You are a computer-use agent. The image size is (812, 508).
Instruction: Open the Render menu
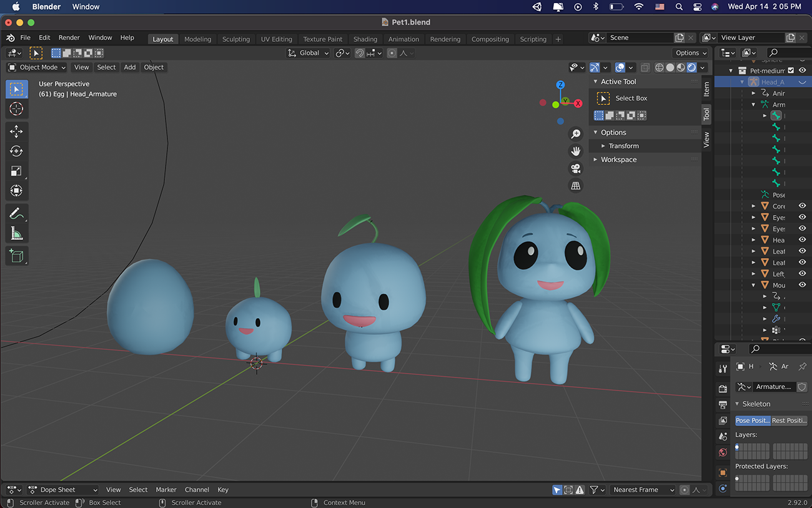[69, 37]
